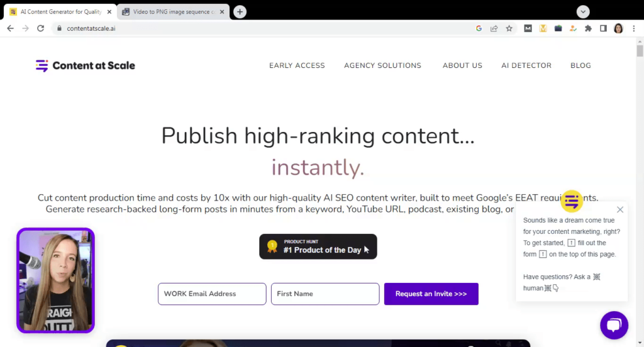644x347 pixels.
Task: Open the BLOG menu item
Action: 580,65
